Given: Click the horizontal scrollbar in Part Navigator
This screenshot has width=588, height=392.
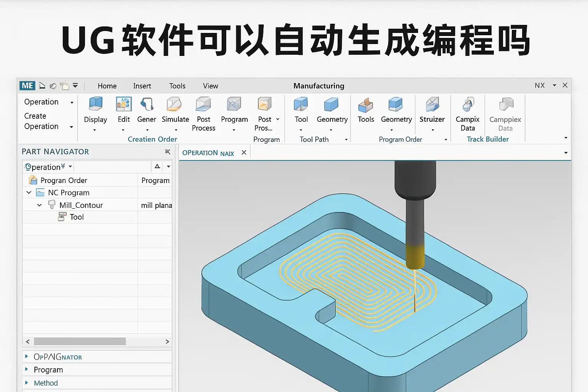Looking at the screenshot, I should [80, 341].
